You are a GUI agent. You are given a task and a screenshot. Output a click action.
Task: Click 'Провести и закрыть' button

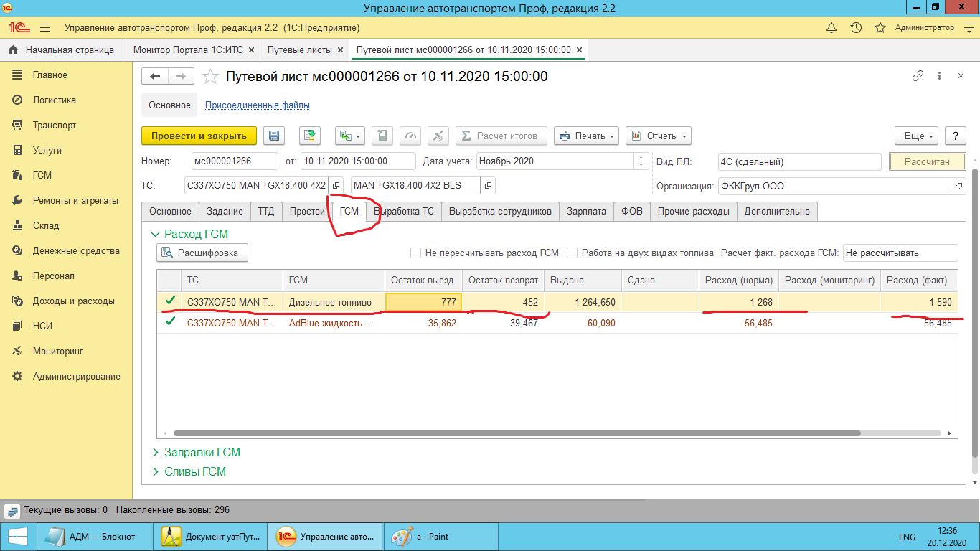click(x=199, y=136)
